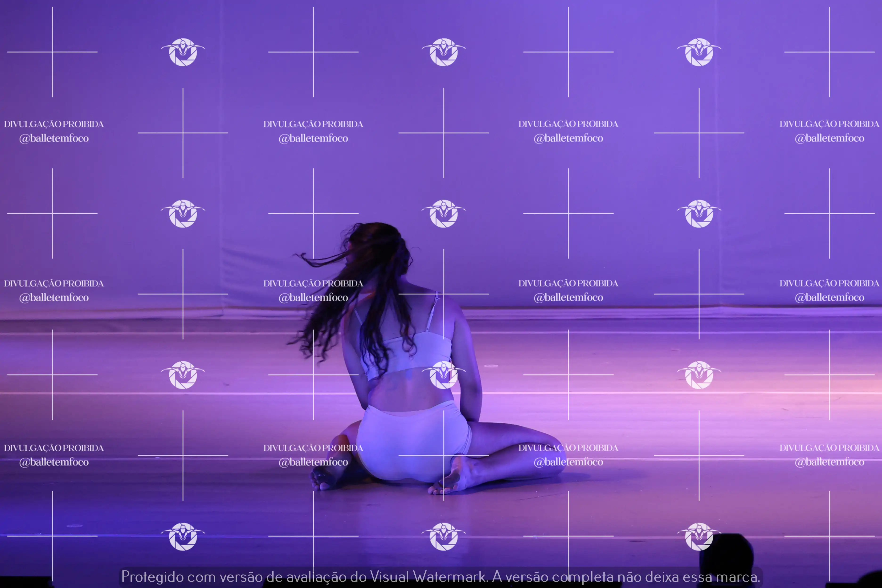The image size is (882, 588).
Task: Click the word 'Protegido' in bottom banner
Action: [152, 577]
